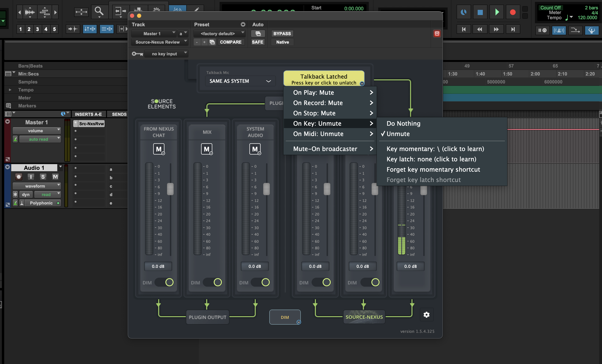The width and height of the screenshot is (602, 364).
Task: Click the MIX channel fader track
Action: (197, 209)
